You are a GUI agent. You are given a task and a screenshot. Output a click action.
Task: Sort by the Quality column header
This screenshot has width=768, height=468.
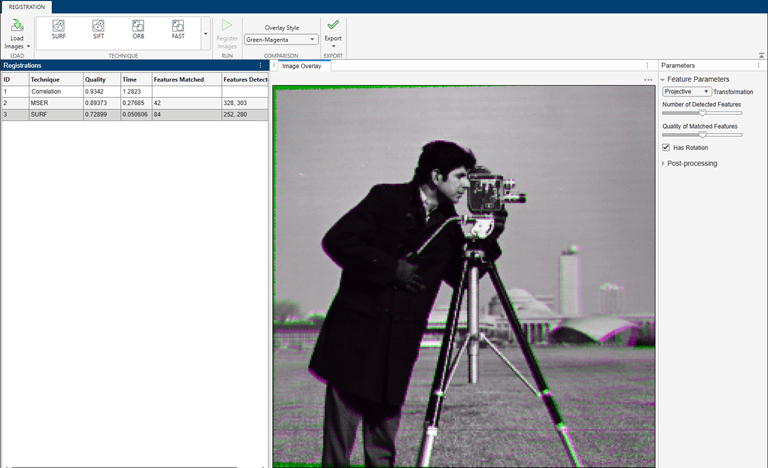101,79
